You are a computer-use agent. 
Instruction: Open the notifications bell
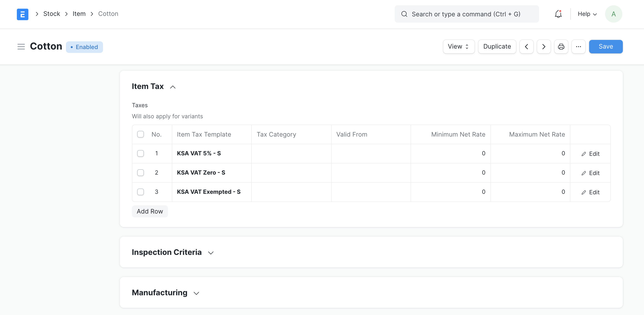(558, 14)
